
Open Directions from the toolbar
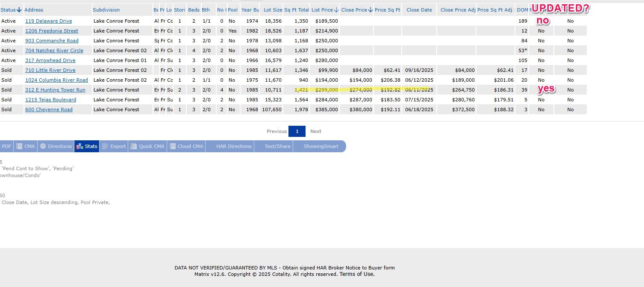click(56, 146)
